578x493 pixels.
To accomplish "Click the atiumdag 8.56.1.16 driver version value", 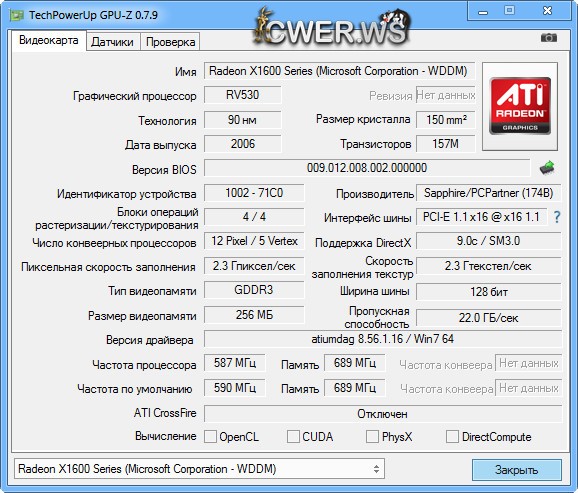I will pyautogui.click(x=383, y=339).
